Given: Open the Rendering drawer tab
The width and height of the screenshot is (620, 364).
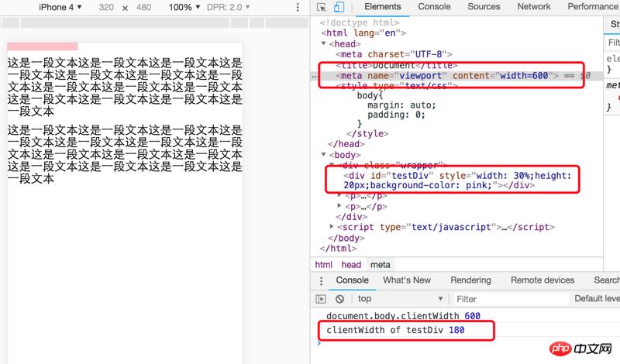Looking at the screenshot, I should click(x=470, y=280).
